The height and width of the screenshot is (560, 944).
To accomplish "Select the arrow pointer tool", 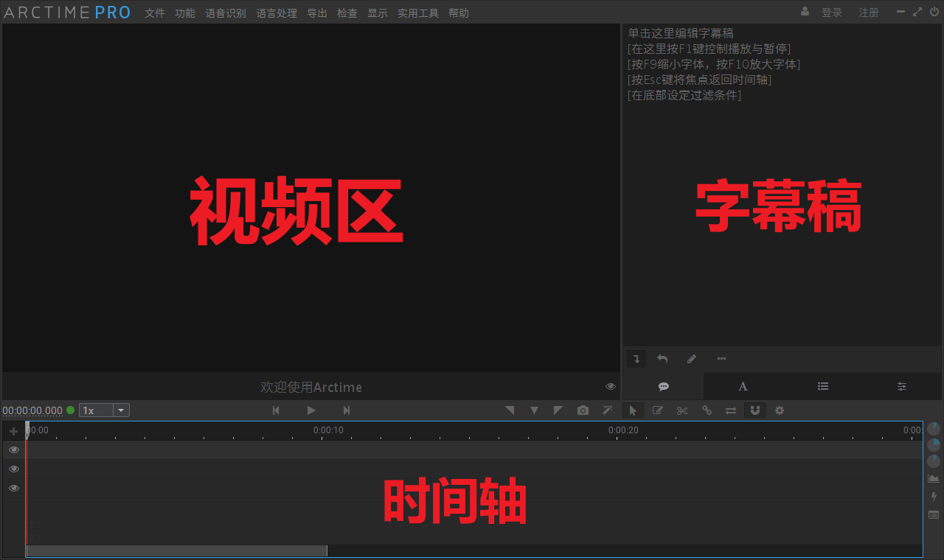I will [x=633, y=410].
